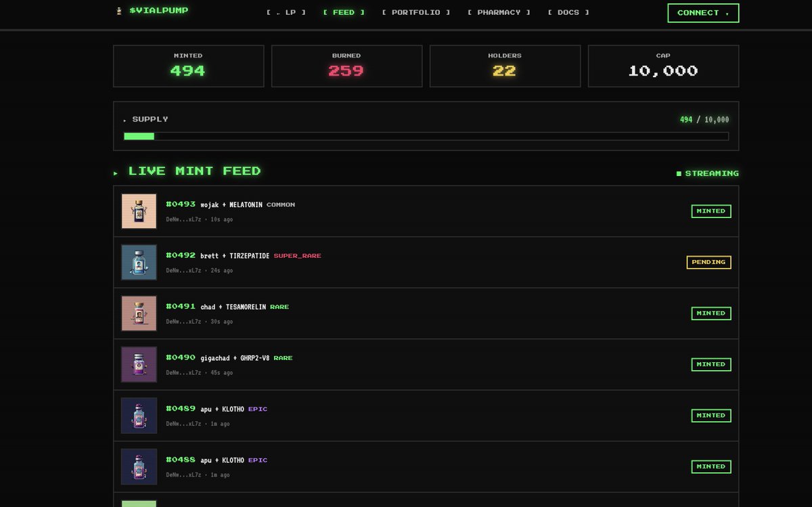Open the #0490 gigachad vial thumbnail

[139, 364]
